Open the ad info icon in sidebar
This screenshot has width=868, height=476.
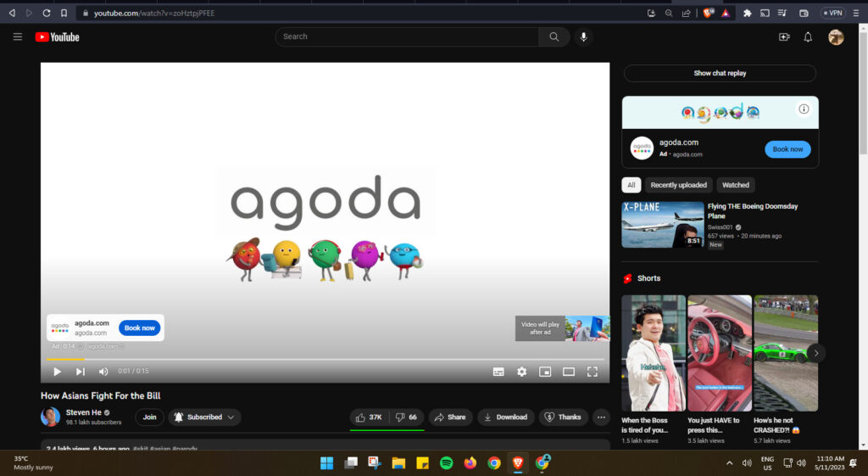coord(804,109)
